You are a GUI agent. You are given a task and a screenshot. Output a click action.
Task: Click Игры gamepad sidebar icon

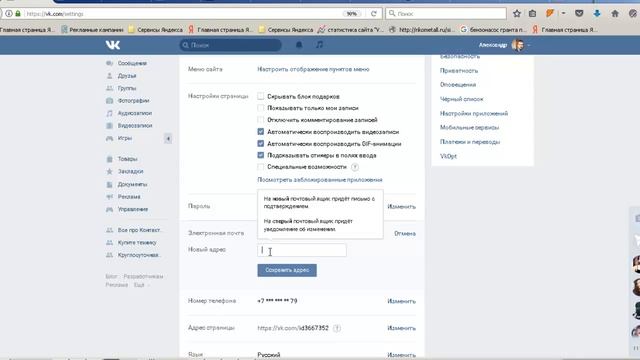pyautogui.click(x=109, y=138)
